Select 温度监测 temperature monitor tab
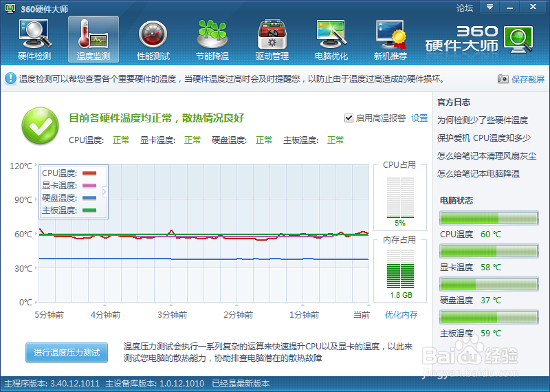 [x=93, y=39]
